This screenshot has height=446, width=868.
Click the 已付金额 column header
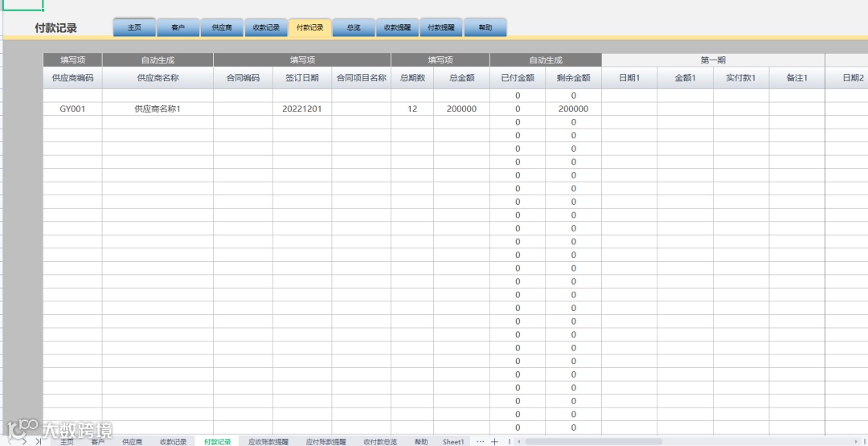point(518,78)
